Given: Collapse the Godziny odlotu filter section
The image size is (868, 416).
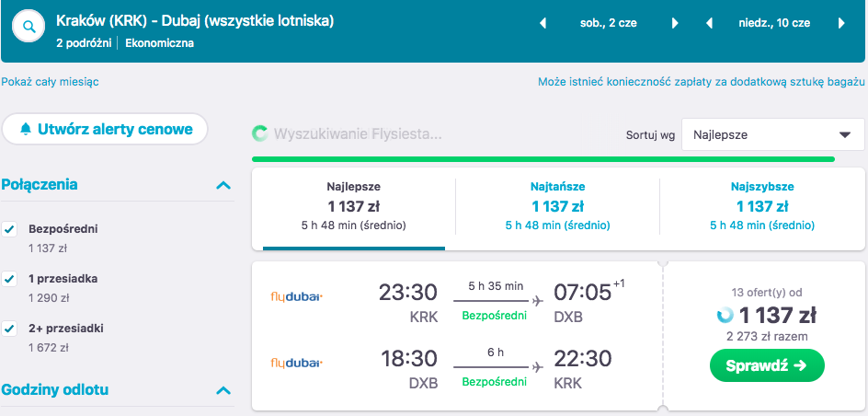Looking at the screenshot, I should [223, 390].
